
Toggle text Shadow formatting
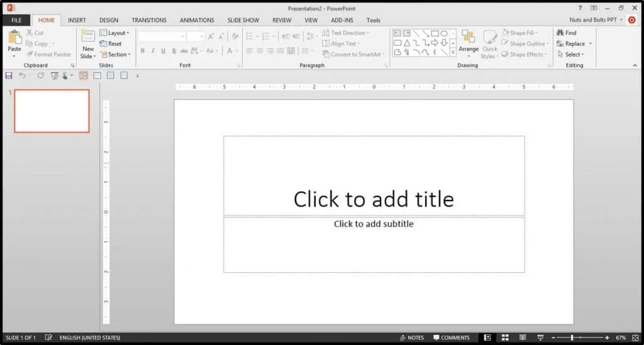pos(174,51)
